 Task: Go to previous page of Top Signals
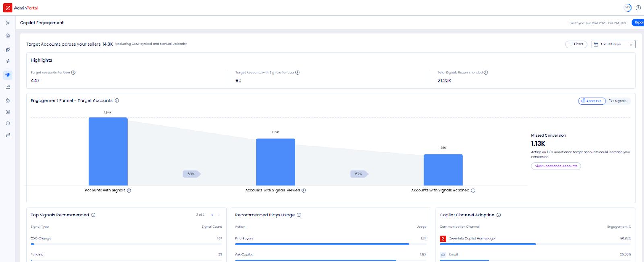coord(212,215)
